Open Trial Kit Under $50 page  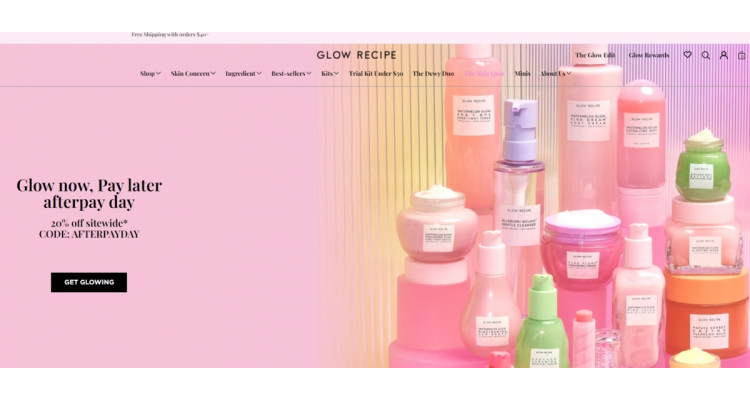[376, 73]
